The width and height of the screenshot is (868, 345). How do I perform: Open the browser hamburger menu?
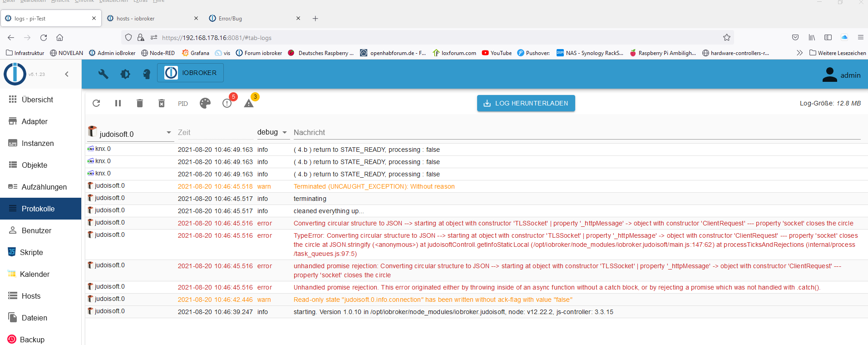pos(861,38)
